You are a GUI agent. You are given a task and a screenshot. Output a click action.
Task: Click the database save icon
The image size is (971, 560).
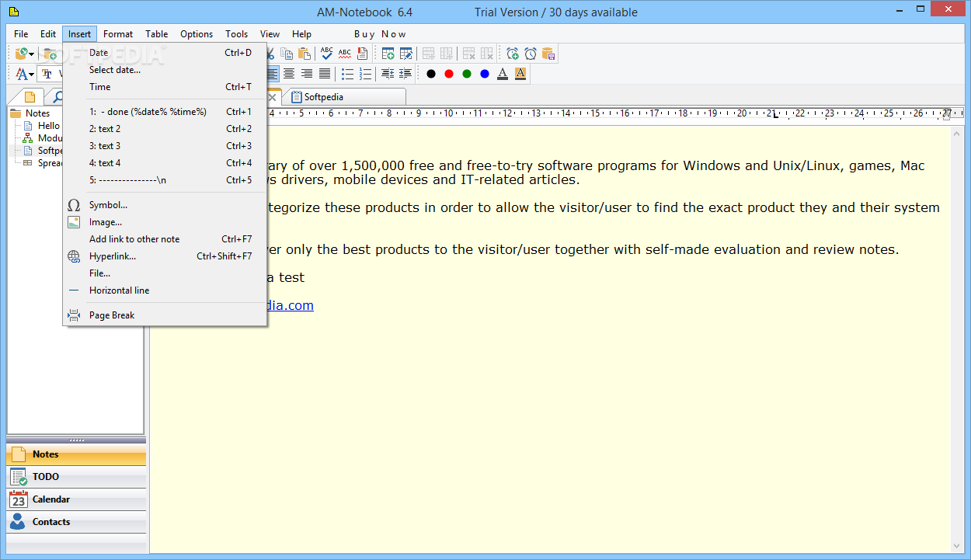[548, 54]
